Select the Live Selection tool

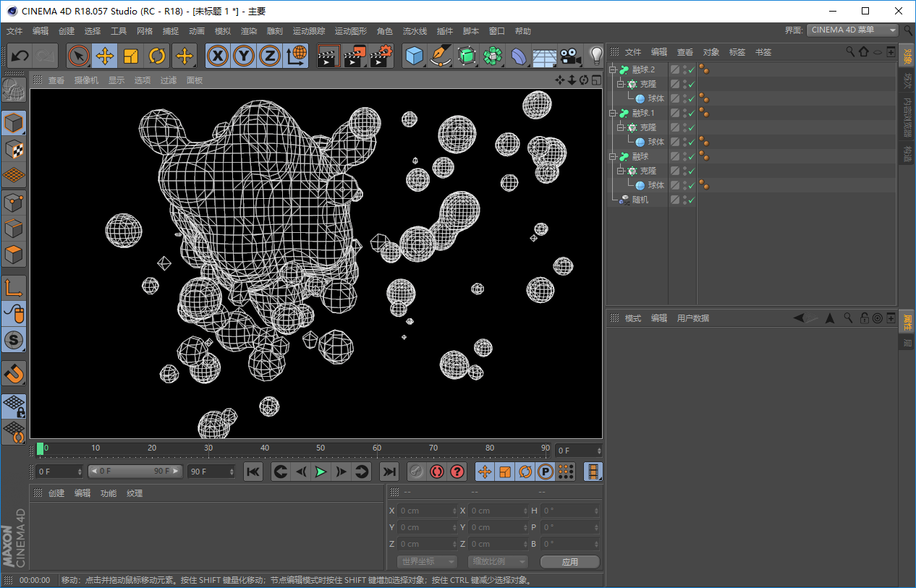[x=79, y=56]
